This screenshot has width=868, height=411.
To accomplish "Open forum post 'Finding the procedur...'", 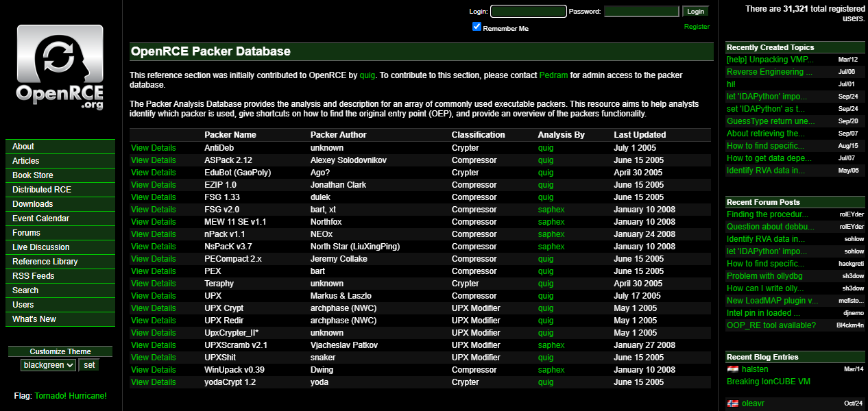I will [x=768, y=214].
